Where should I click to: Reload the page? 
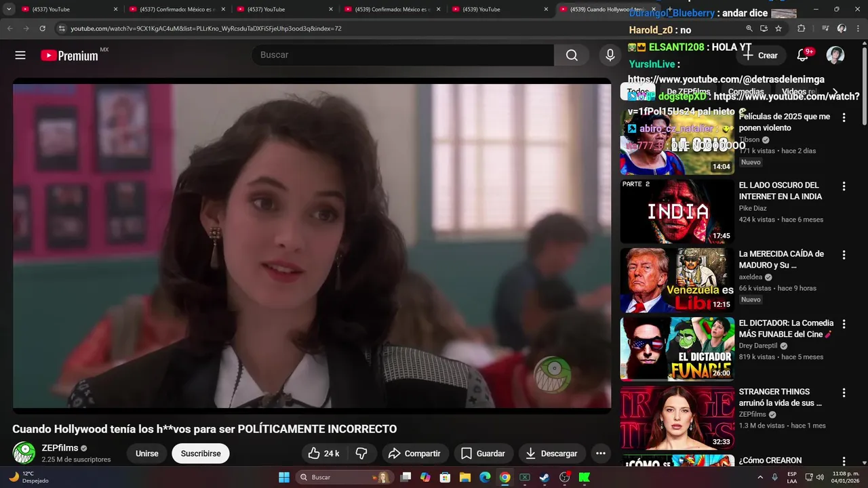tap(42, 28)
